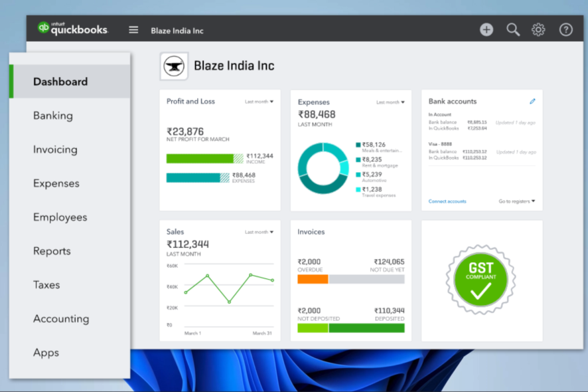Screen dimensions: 588x392
Task: Click the expenses donut chart
Action: [323, 168]
